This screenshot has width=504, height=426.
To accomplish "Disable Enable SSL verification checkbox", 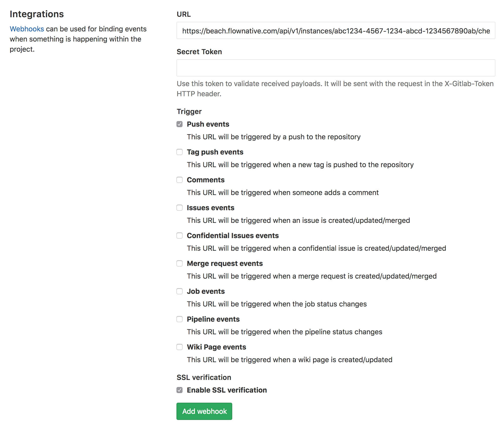I will [x=179, y=390].
